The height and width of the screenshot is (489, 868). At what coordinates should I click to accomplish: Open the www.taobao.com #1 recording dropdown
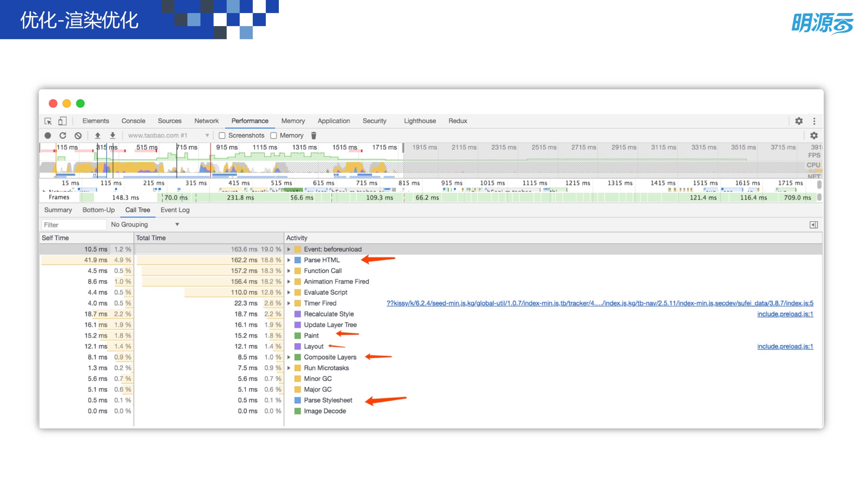[x=169, y=135]
